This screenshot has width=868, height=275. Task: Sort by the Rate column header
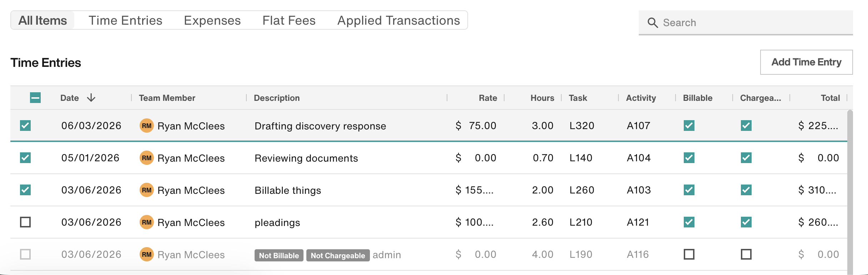click(x=488, y=98)
